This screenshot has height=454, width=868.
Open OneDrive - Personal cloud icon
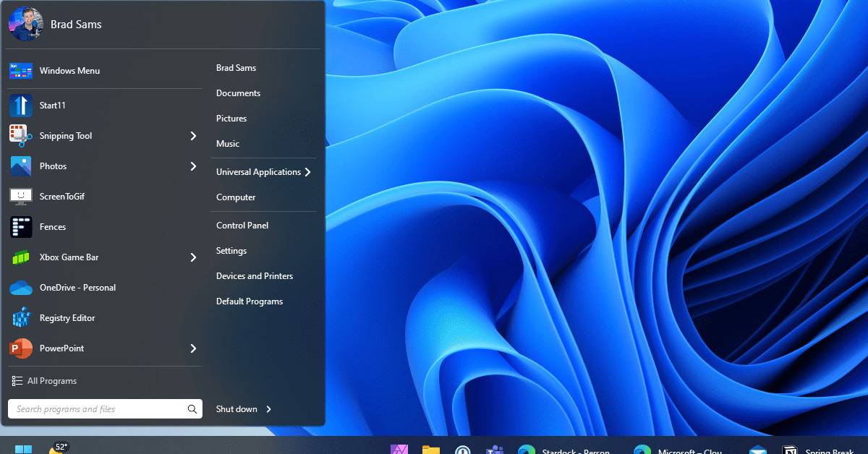tap(21, 288)
